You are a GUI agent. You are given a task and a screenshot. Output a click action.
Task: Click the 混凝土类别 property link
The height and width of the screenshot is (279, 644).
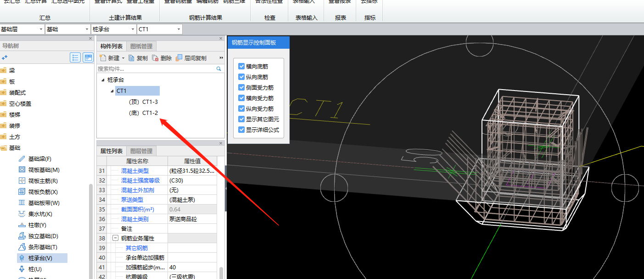tap(134, 219)
